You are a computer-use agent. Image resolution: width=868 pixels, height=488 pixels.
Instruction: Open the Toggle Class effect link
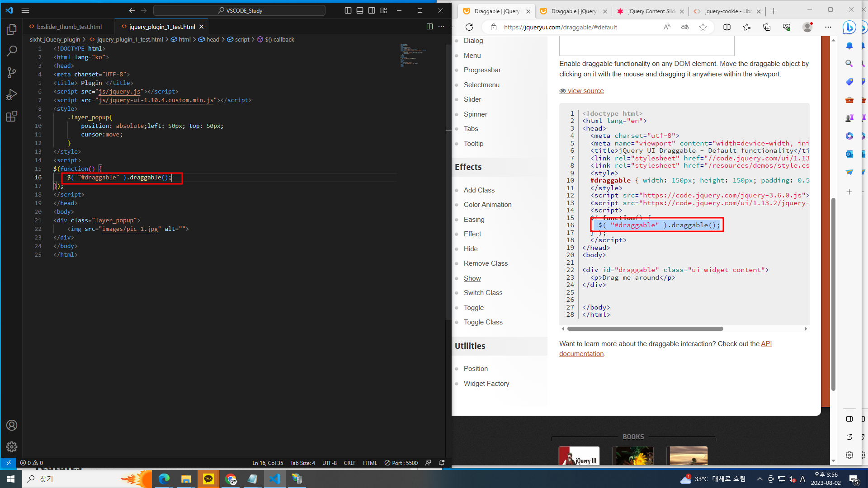click(483, 322)
